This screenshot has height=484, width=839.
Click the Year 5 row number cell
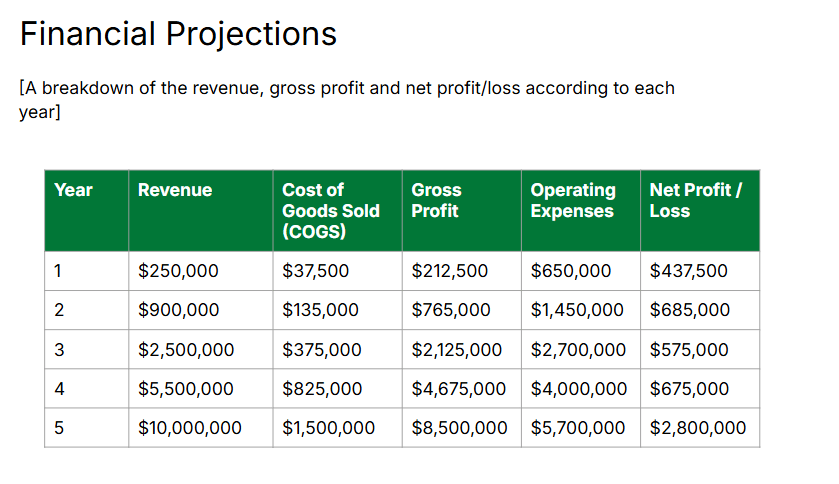pos(58,428)
